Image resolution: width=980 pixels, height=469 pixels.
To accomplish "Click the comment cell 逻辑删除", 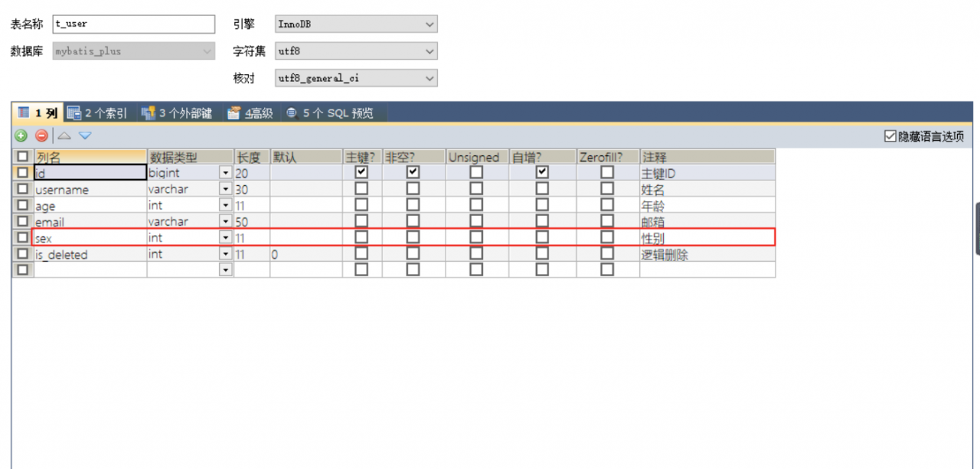I will [707, 254].
